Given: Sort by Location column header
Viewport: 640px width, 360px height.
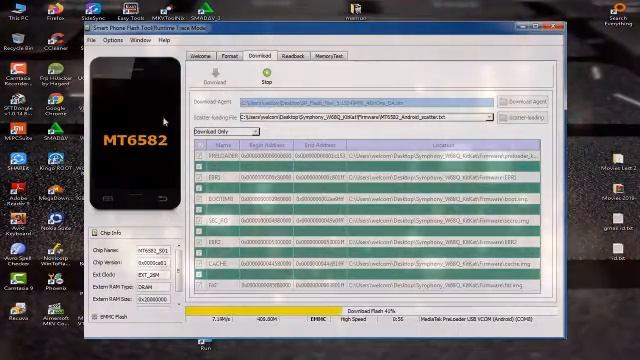Looking at the screenshot, I should [x=443, y=145].
